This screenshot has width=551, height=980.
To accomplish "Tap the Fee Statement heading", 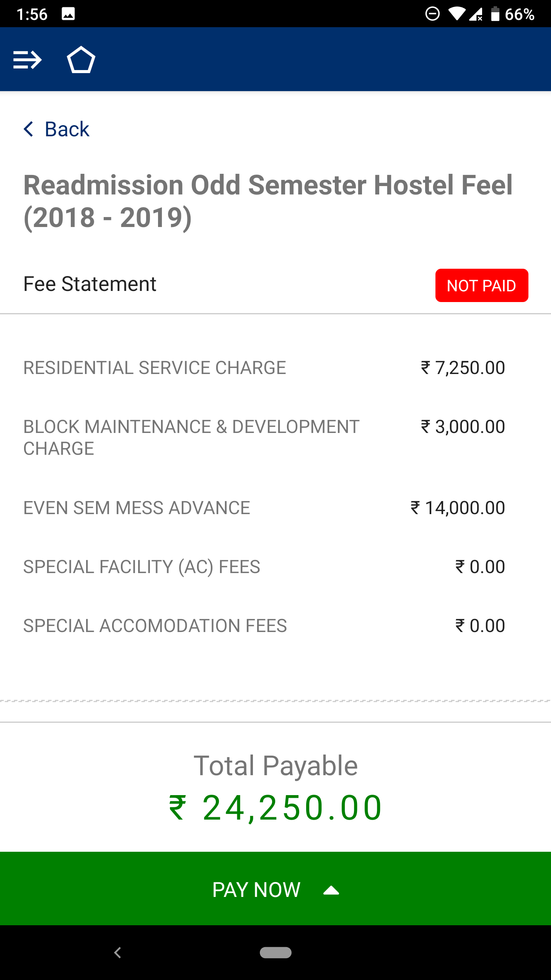I will tap(90, 284).
